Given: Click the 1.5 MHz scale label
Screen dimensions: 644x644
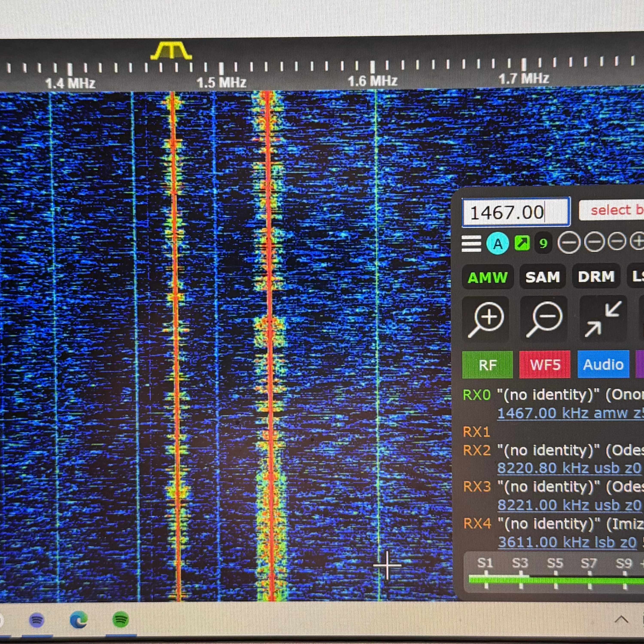Looking at the screenshot, I should coord(221,82).
